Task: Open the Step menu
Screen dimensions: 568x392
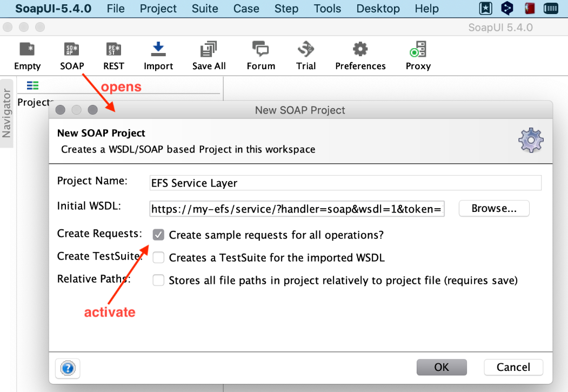Action: pyautogui.click(x=286, y=8)
